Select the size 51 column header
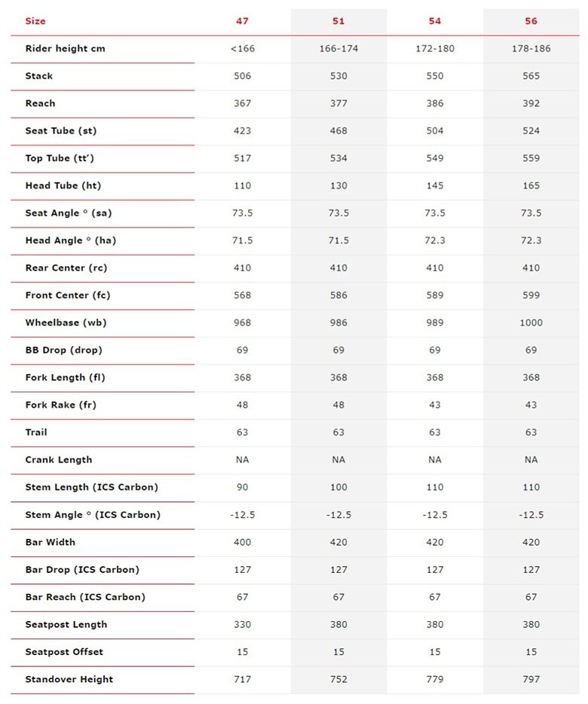588x704 pixels. (338, 21)
